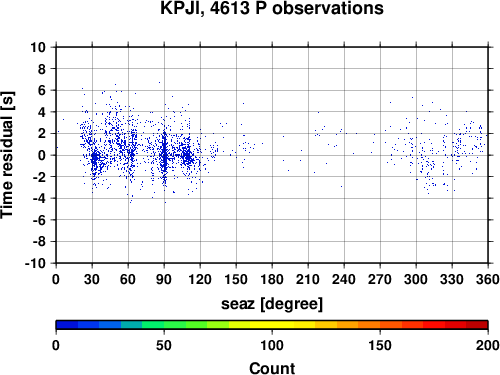Click the seaz [degree] x-axis label
Screen dimensions: 500x375
tap(272, 304)
